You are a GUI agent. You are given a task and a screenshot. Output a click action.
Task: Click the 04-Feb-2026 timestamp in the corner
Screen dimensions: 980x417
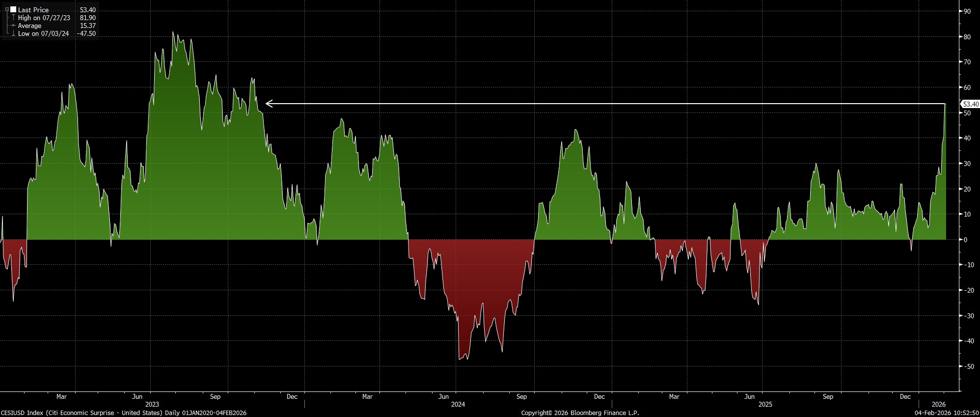[947, 413]
